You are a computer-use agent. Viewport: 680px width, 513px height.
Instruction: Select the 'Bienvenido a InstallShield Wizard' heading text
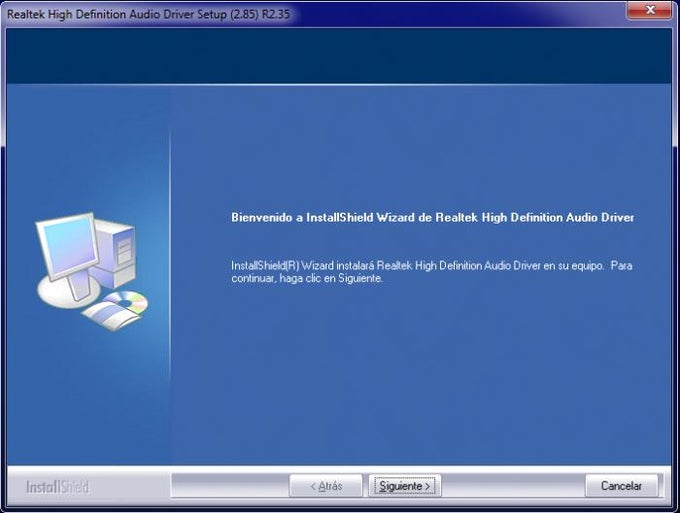(x=432, y=217)
